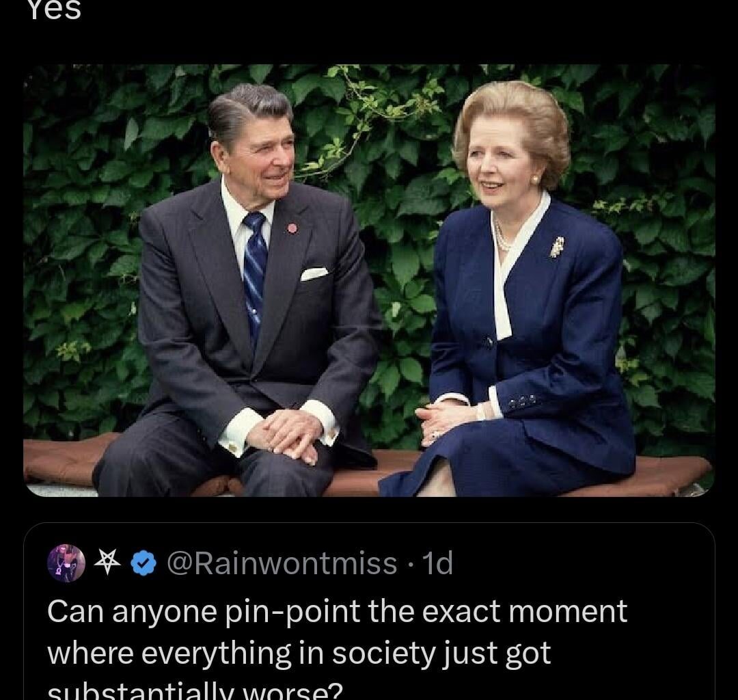Open the photo of two people on bench
The height and width of the screenshot is (700, 738).
click(369, 280)
